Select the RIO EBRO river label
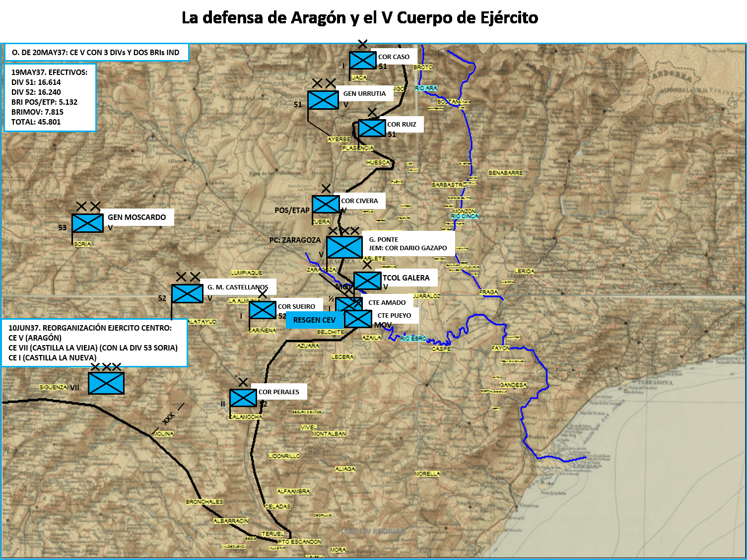 point(413,338)
